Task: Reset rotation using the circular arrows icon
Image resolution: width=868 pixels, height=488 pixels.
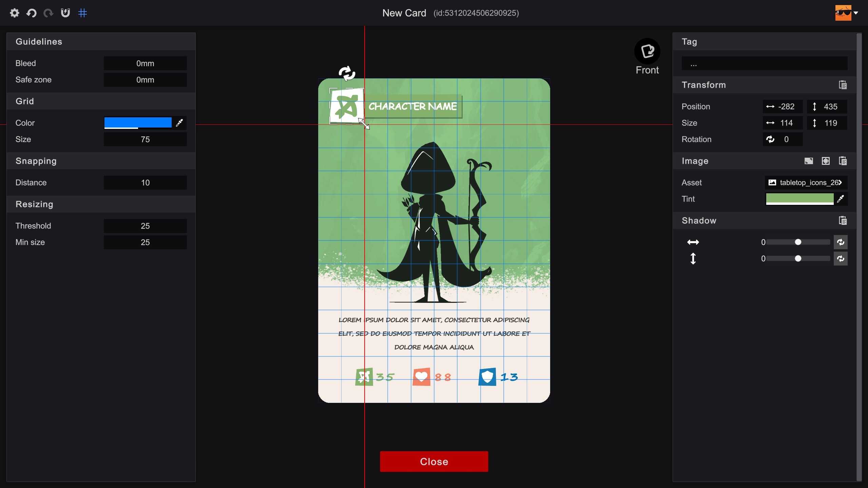Action: pos(771,139)
